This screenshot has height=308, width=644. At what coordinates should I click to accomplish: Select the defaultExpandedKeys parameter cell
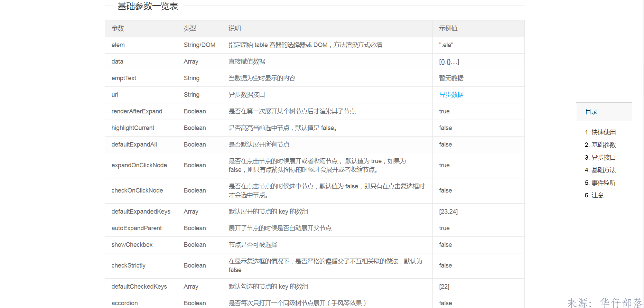coord(141,212)
